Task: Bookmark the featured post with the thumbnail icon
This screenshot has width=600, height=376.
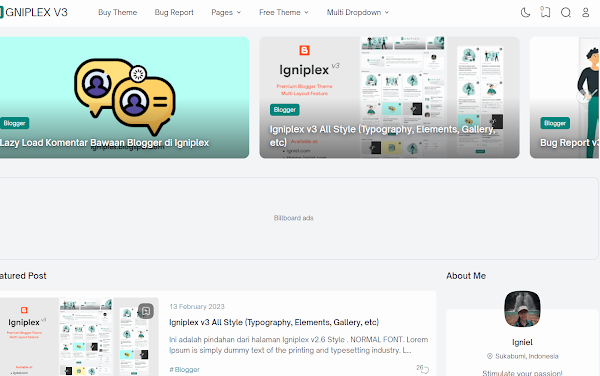Action: 146,311
